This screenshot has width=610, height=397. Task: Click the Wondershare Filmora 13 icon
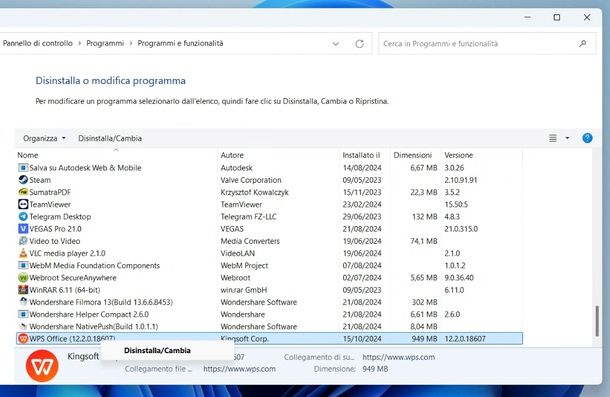pyautogui.click(x=23, y=302)
